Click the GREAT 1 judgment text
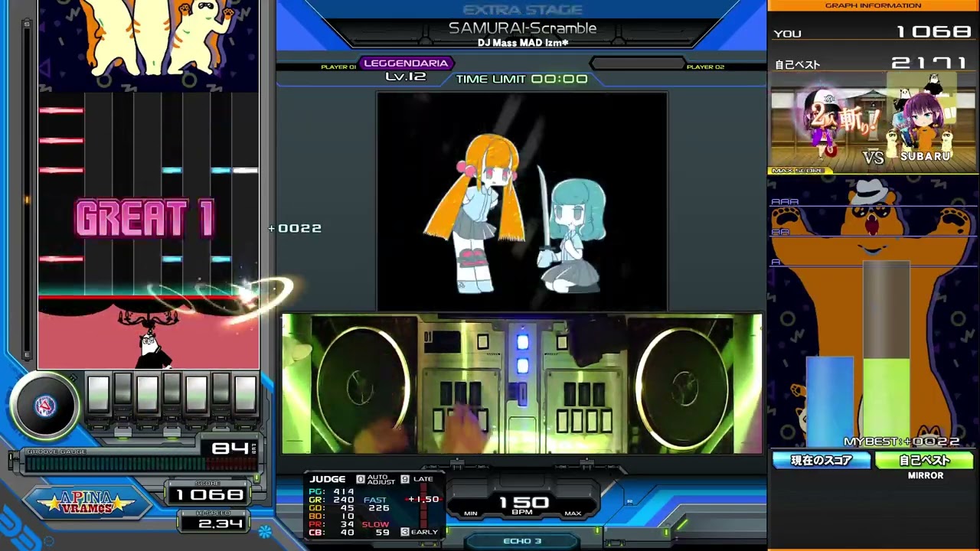The height and width of the screenshot is (551, 980). [144, 219]
